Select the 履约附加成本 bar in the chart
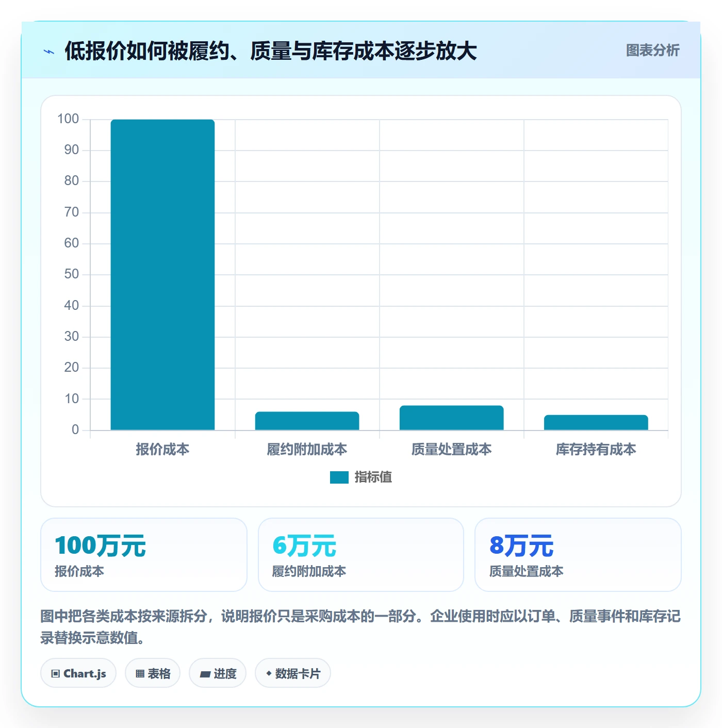 307,421
